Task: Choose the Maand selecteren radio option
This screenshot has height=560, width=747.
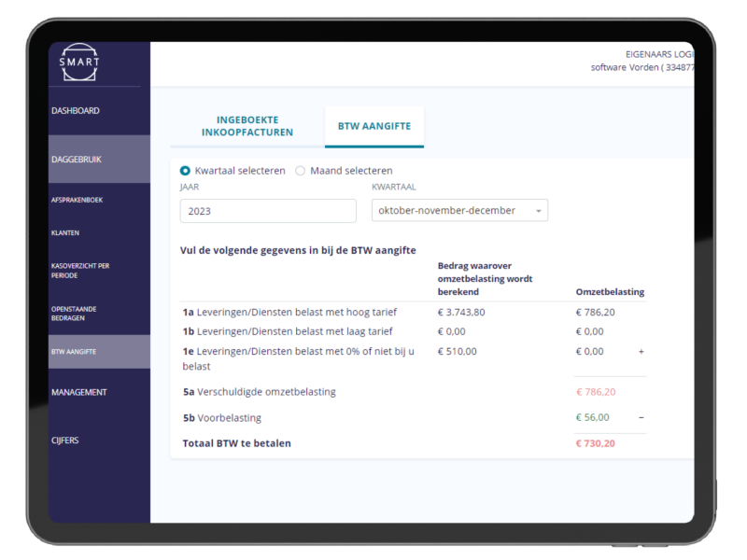Action: [300, 171]
